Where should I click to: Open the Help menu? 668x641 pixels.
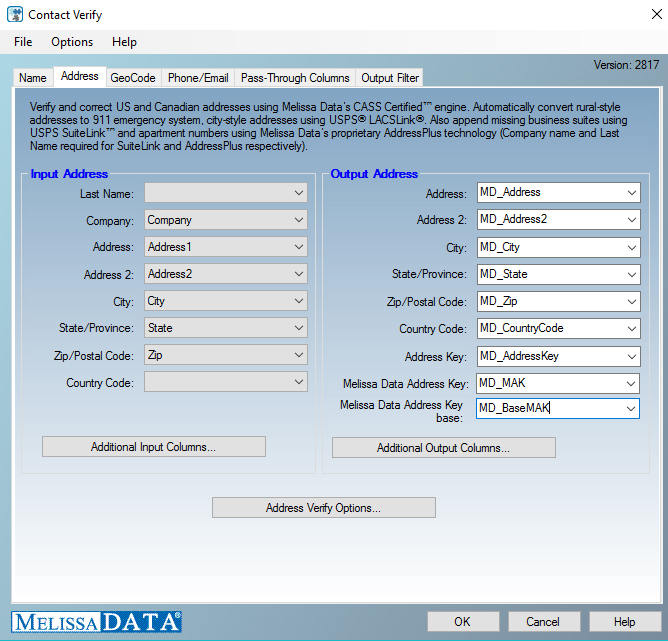pos(124,42)
